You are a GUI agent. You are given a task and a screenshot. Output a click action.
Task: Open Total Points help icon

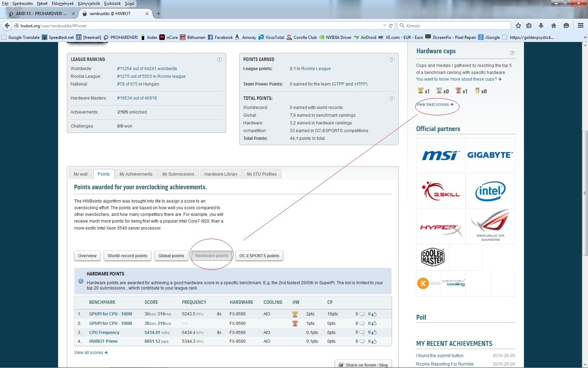coord(392,98)
